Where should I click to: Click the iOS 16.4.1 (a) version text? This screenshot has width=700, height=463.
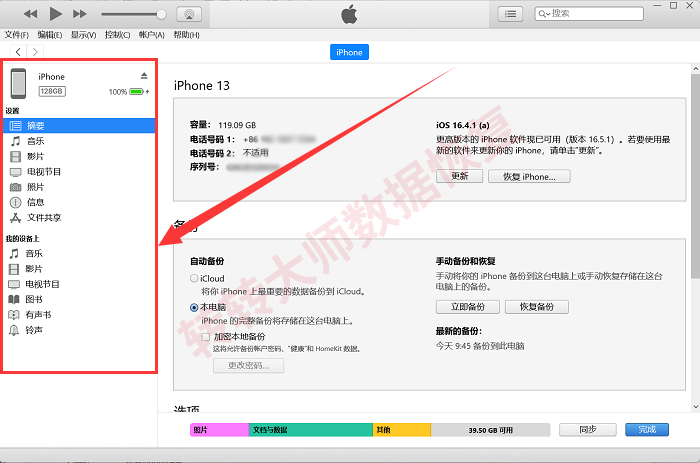[462, 125]
